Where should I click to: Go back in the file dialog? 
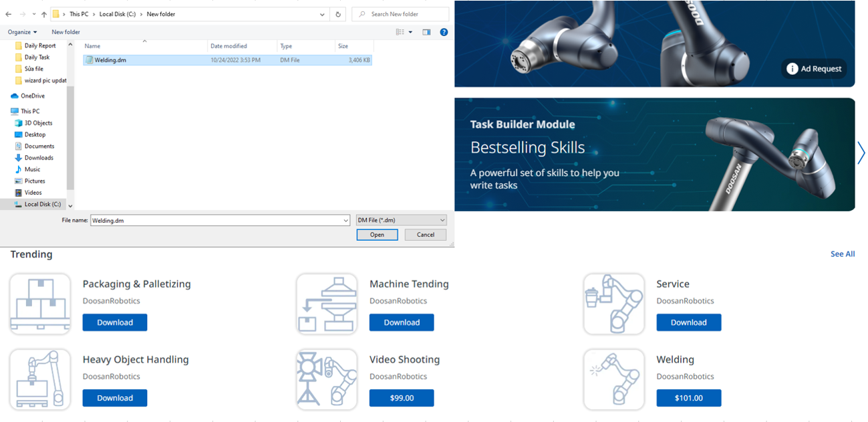tap(9, 14)
